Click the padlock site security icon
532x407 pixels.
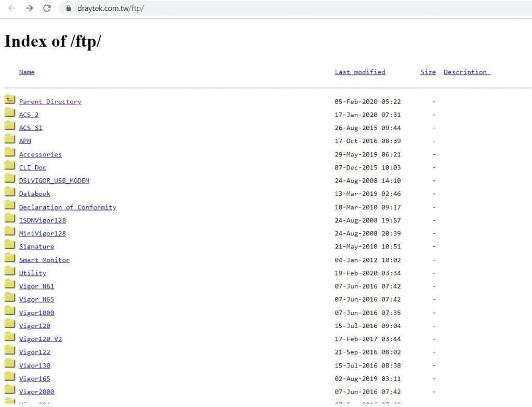pyautogui.click(x=69, y=8)
